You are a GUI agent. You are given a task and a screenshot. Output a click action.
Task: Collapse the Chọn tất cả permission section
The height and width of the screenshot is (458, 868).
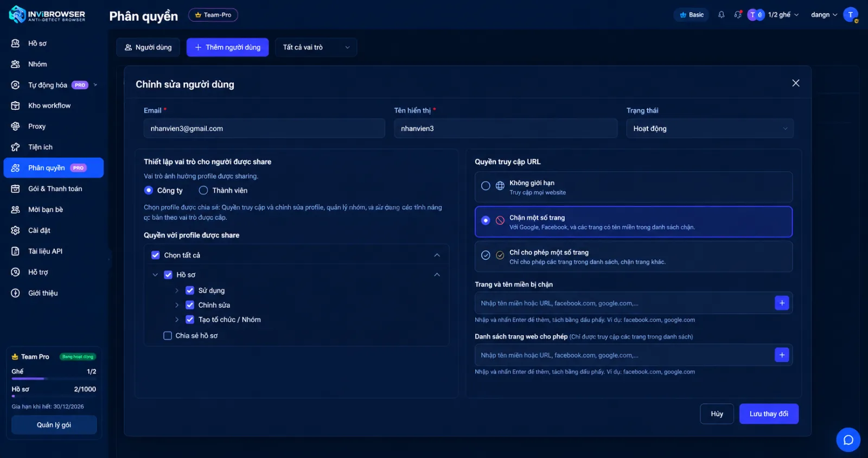(x=437, y=255)
